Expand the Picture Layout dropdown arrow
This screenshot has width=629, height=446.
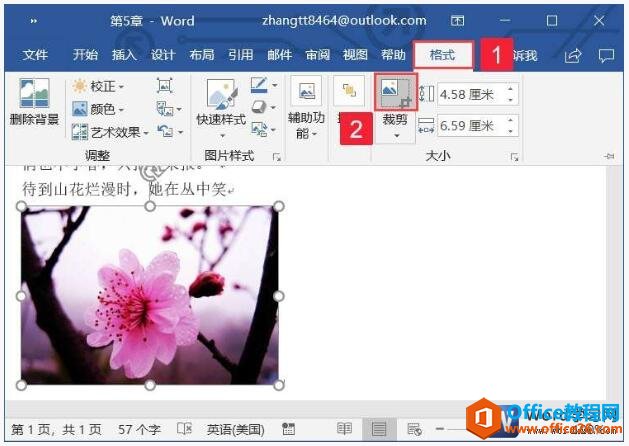274,130
